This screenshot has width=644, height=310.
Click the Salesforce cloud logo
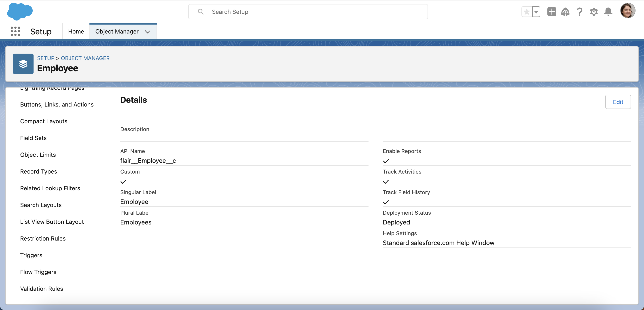(20, 11)
